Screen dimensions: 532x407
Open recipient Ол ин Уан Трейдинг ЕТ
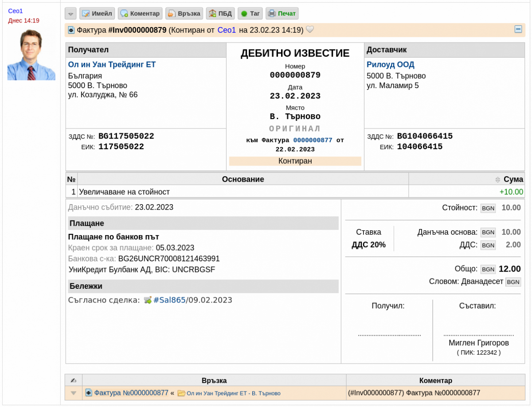112,65
